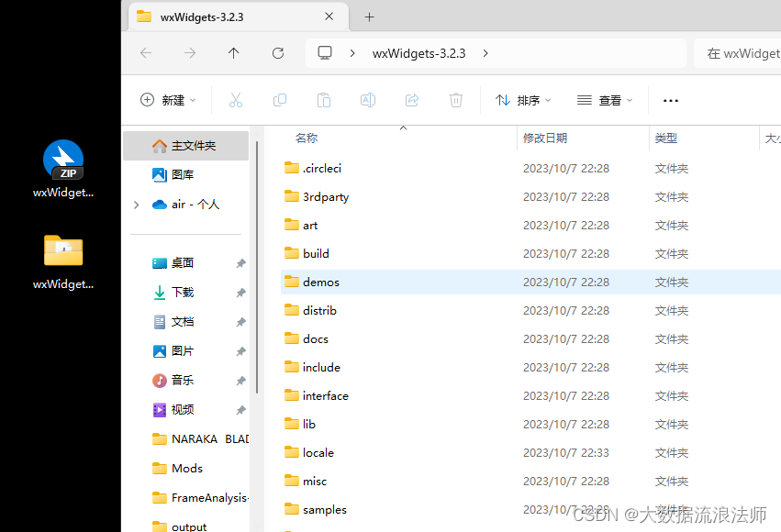
Task: Click the Back navigation arrow
Action: pos(146,53)
